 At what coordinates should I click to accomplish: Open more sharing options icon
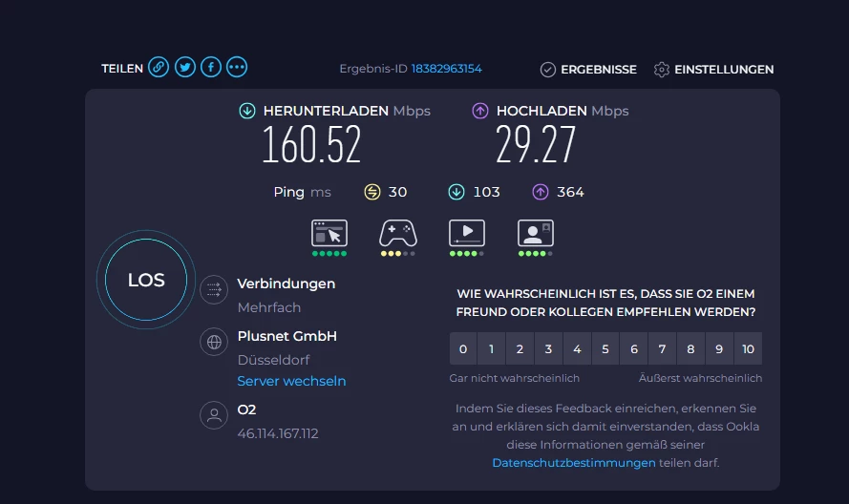coord(237,67)
